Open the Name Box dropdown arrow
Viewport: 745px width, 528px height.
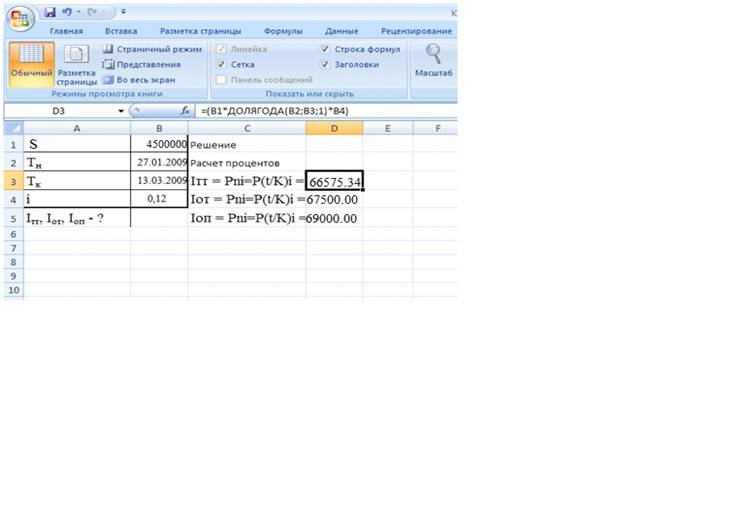[x=121, y=111]
